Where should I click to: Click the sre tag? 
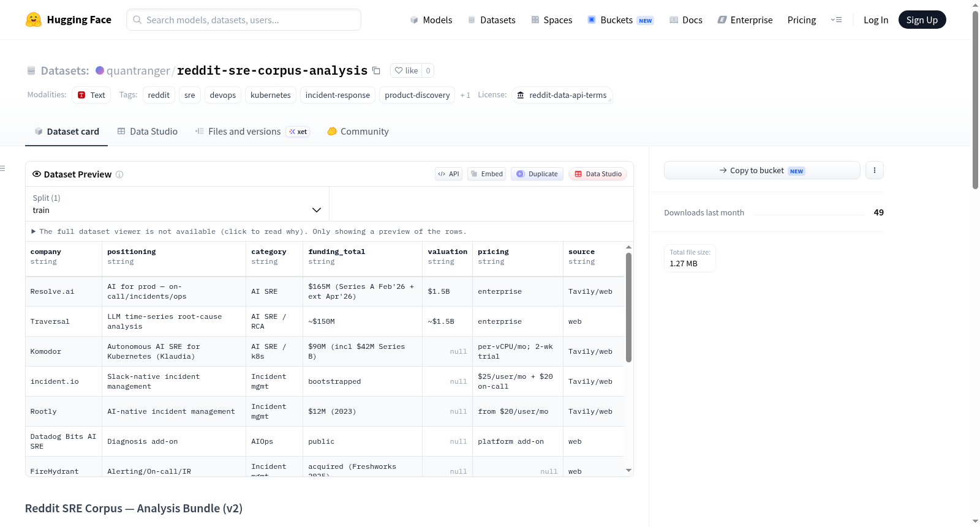click(x=190, y=95)
